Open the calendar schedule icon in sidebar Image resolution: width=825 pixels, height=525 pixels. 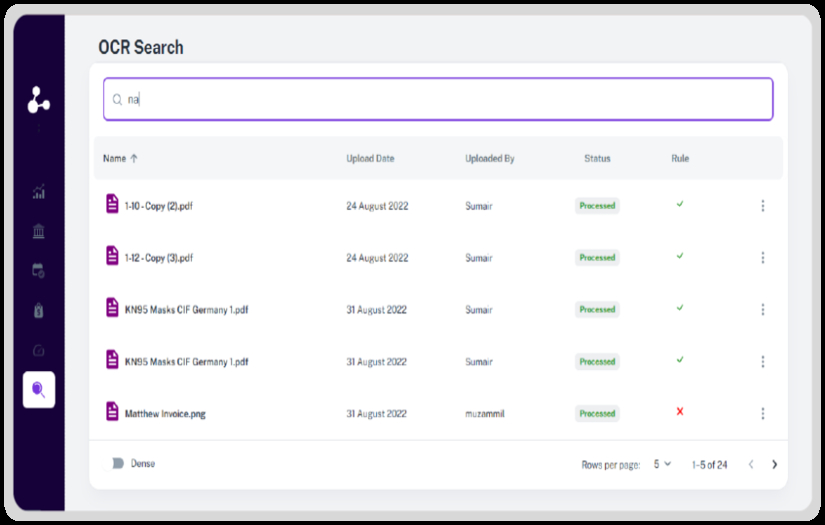click(39, 271)
